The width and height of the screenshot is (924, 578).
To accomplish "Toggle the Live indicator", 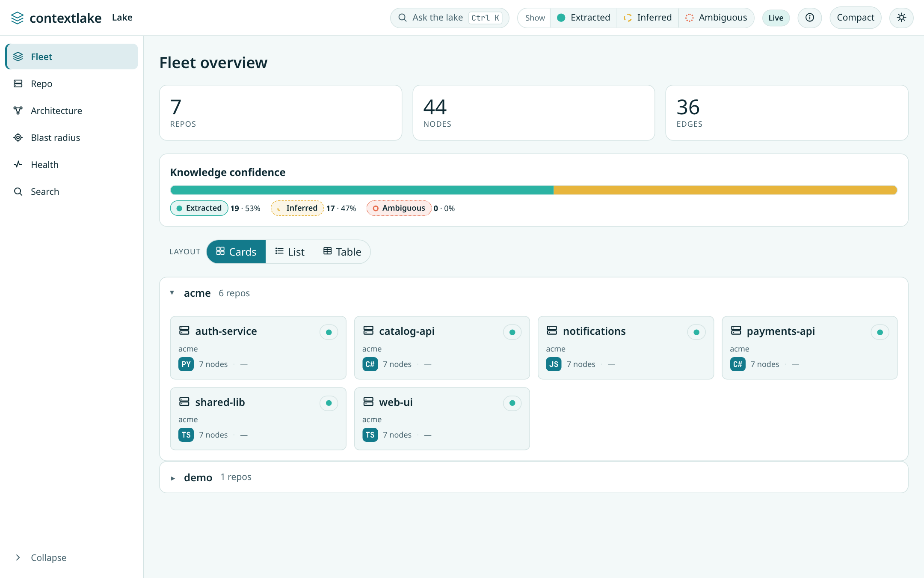I will tap(776, 18).
